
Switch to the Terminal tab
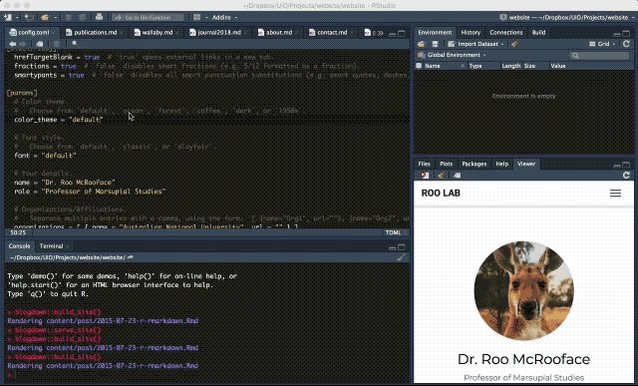tap(53, 246)
